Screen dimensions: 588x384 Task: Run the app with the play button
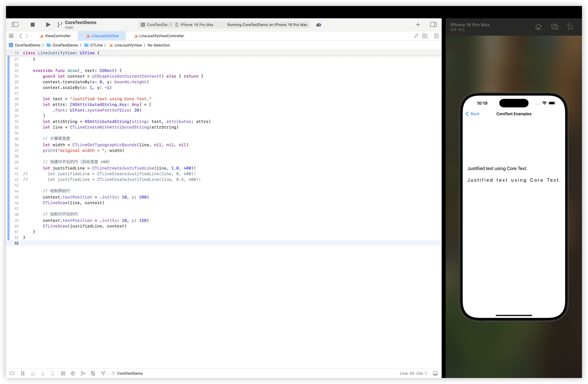point(48,25)
